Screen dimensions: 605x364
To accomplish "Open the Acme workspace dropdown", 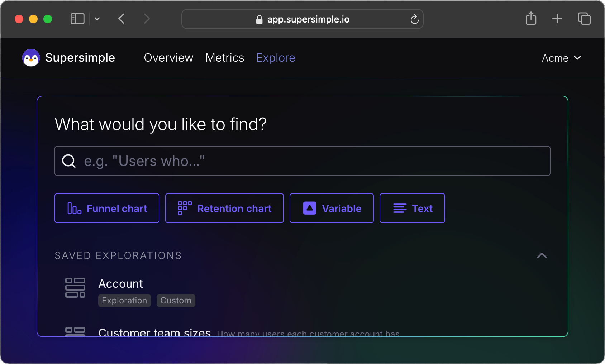I will pos(561,58).
